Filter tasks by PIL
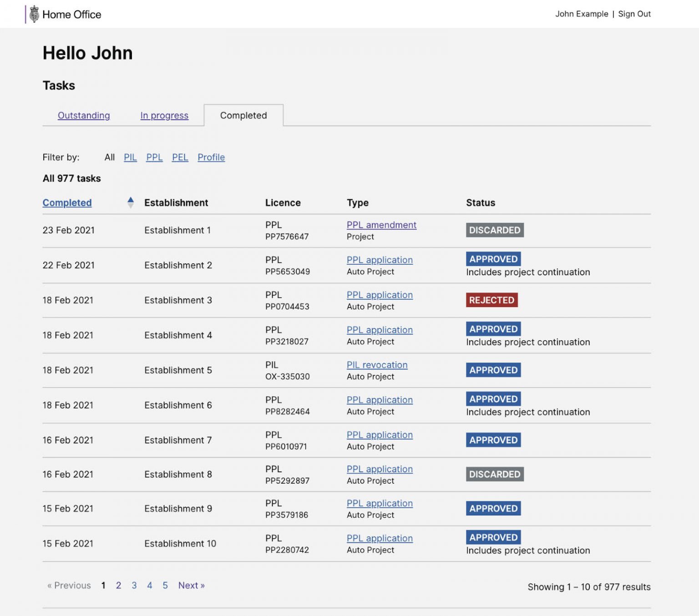The width and height of the screenshot is (699, 616). 131,157
